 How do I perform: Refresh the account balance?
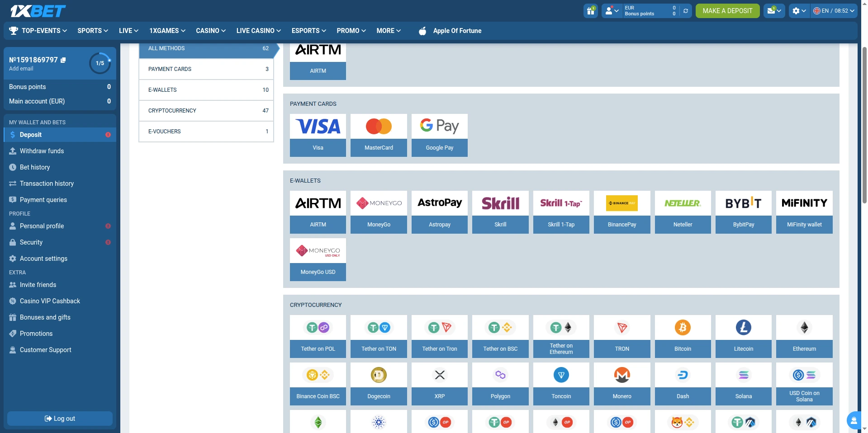tap(686, 11)
